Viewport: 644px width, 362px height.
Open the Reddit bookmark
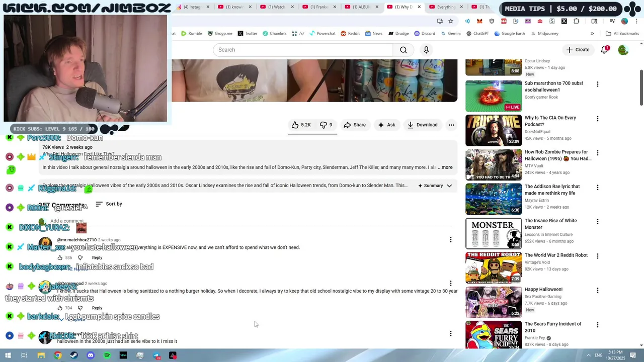pyautogui.click(x=350, y=34)
